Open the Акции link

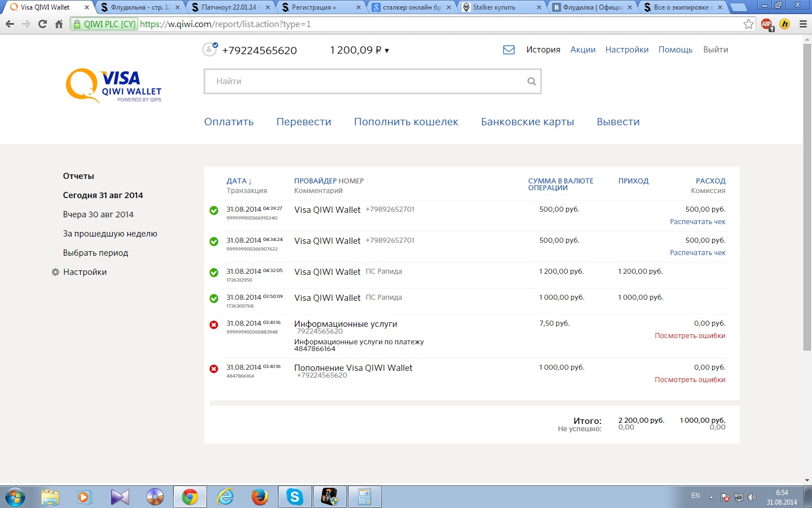(x=583, y=50)
